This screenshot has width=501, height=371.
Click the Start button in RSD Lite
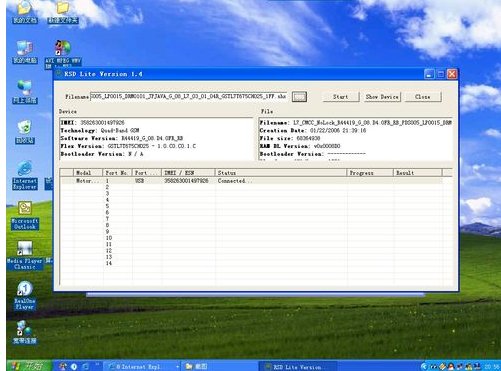pyautogui.click(x=341, y=97)
